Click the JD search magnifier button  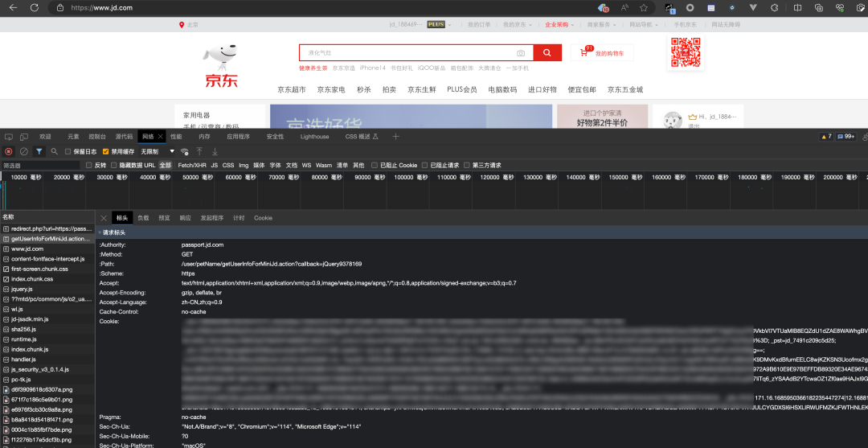(x=547, y=52)
